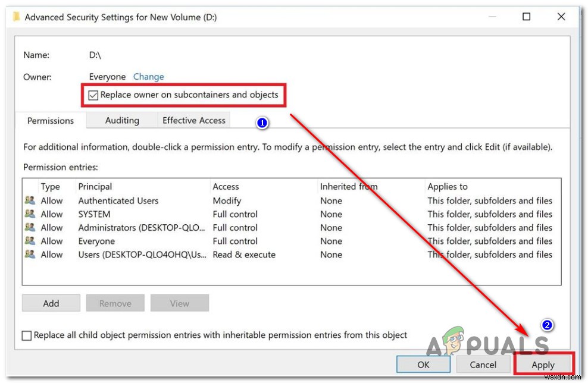Dismiss the dialog using Cancel
The width and height of the screenshot is (588, 383).
[483, 365]
